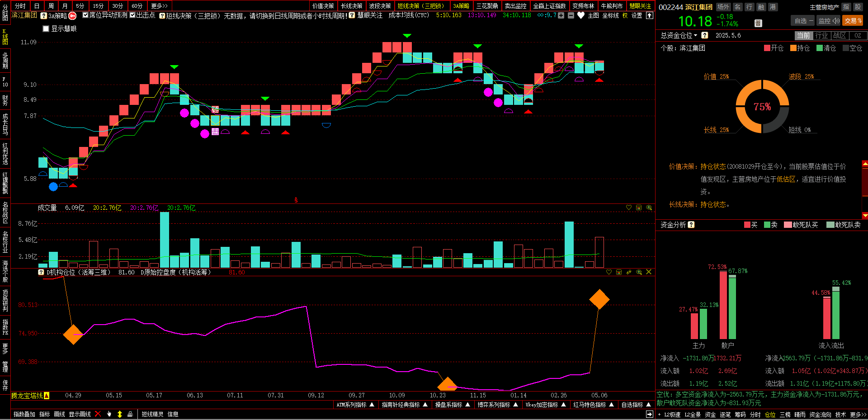The width and height of the screenshot is (868, 420).
Task: Click 75% position donut chart
Action: tap(762, 107)
